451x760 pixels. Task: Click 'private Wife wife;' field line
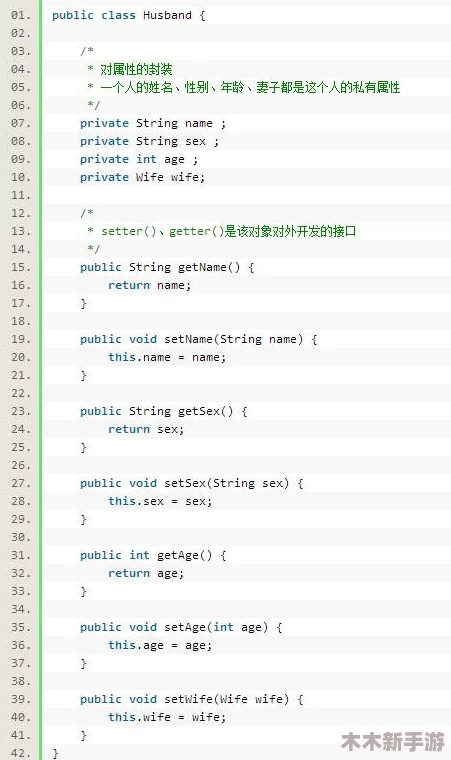click(x=143, y=177)
